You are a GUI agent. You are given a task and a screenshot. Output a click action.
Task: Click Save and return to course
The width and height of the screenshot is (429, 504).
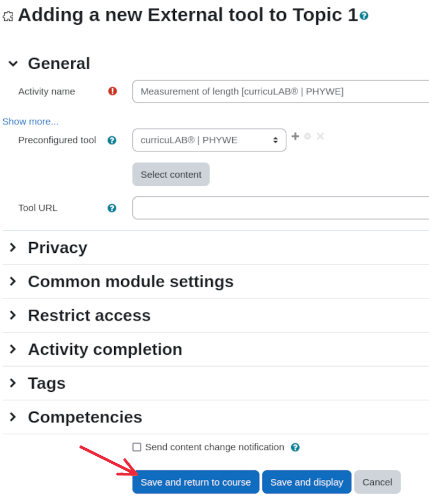pos(196,482)
